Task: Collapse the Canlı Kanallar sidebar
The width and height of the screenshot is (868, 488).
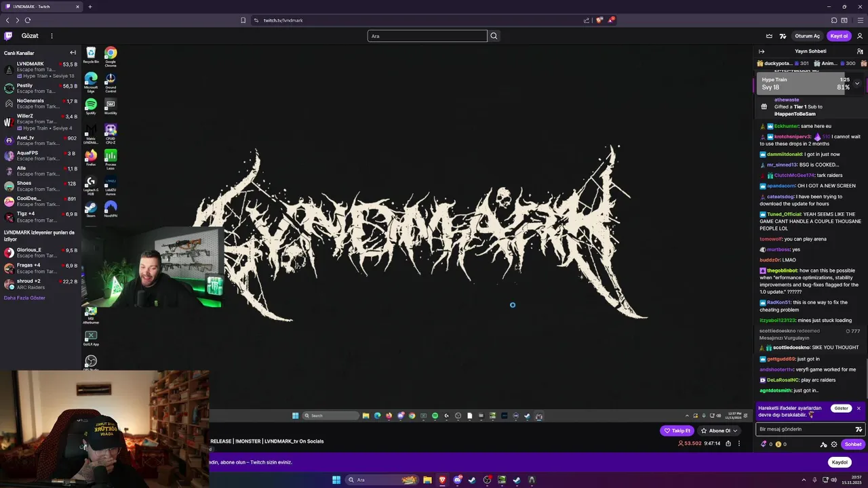Action: (x=73, y=53)
